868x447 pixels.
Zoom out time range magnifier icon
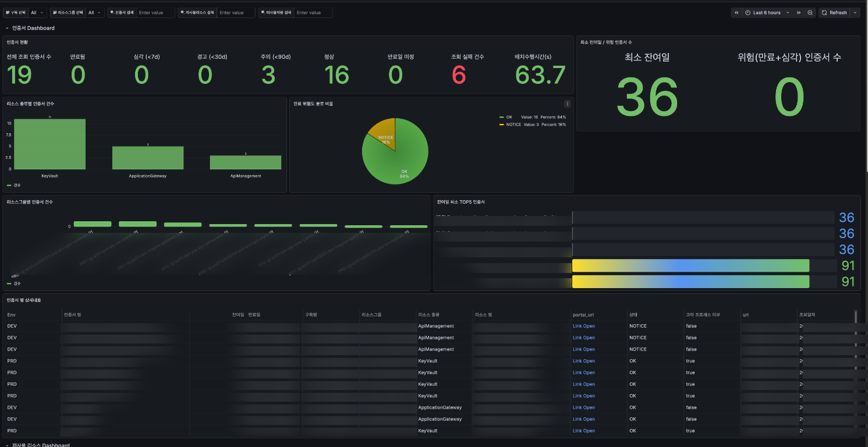point(810,12)
